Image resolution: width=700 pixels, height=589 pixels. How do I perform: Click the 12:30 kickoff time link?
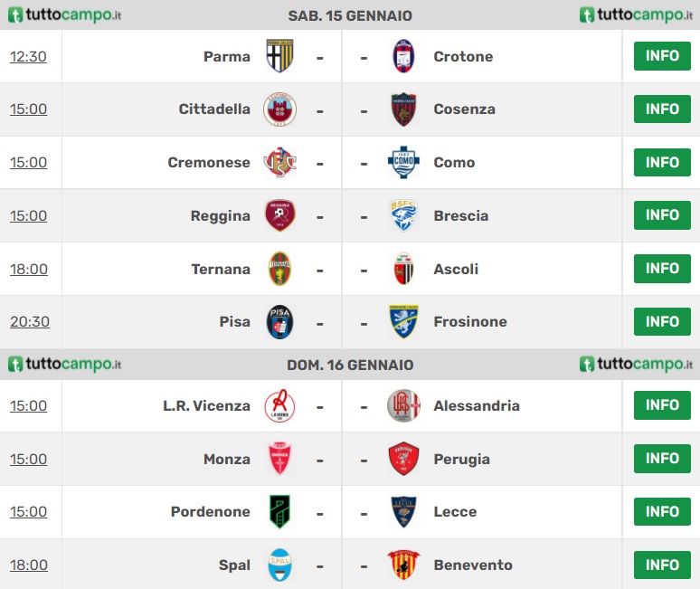point(28,57)
